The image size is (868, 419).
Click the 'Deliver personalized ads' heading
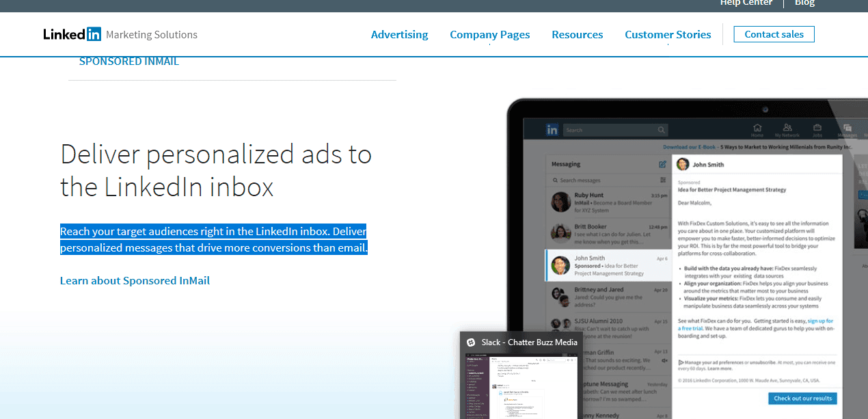(216, 170)
